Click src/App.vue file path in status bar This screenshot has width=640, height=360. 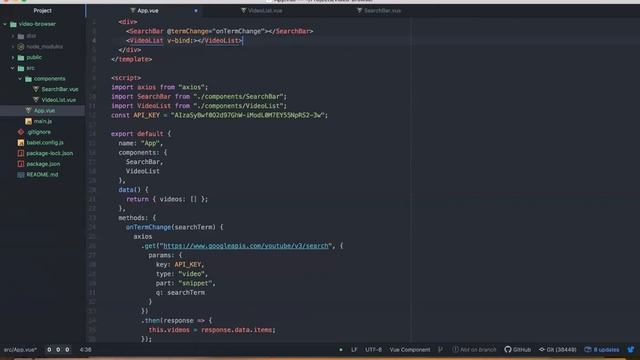[x=20, y=350]
